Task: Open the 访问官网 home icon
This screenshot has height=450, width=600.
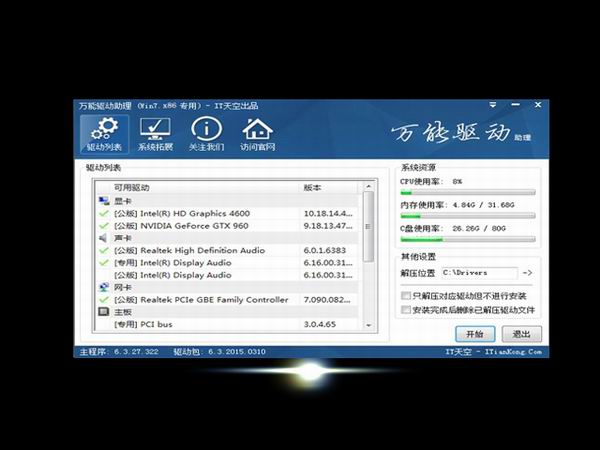Action: tap(258, 134)
